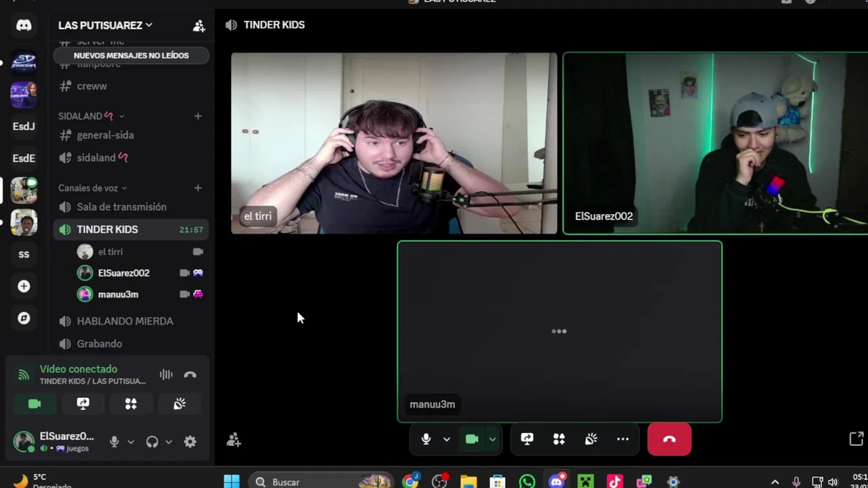The image size is (868, 488).
Task: Deafen with the headphones icon
Action: point(152,441)
